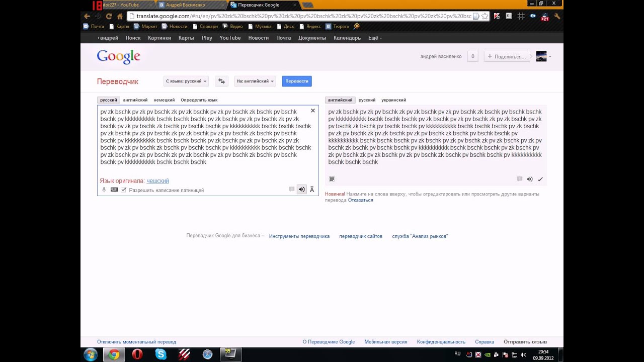The width and height of the screenshot is (644, 362).
Task: Rate translation with the checkmark icon
Action: click(x=540, y=179)
